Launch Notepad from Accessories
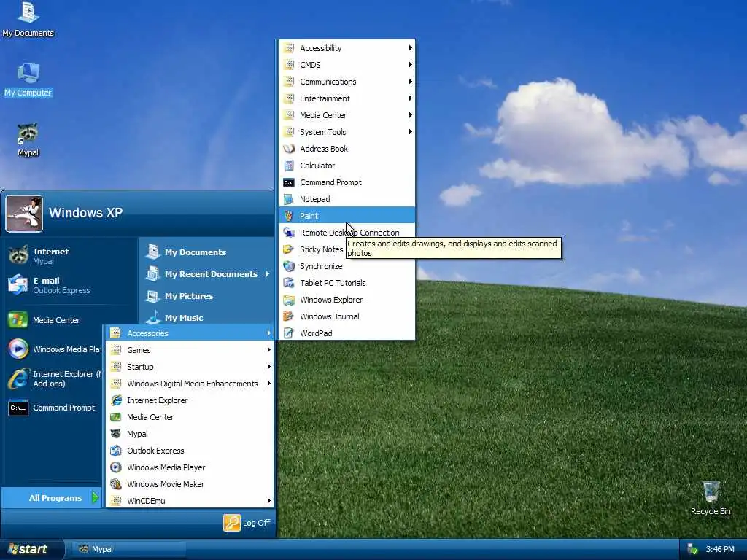This screenshot has width=747, height=560. pyautogui.click(x=347, y=199)
